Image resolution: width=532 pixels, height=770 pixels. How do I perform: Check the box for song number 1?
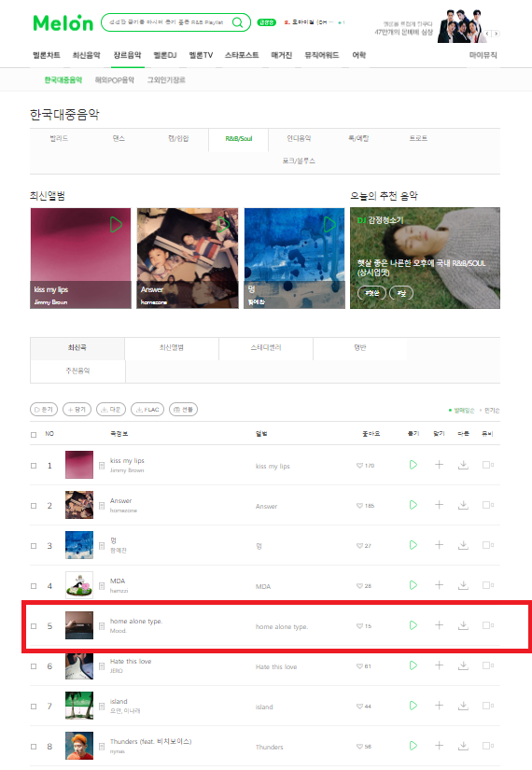[34, 466]
